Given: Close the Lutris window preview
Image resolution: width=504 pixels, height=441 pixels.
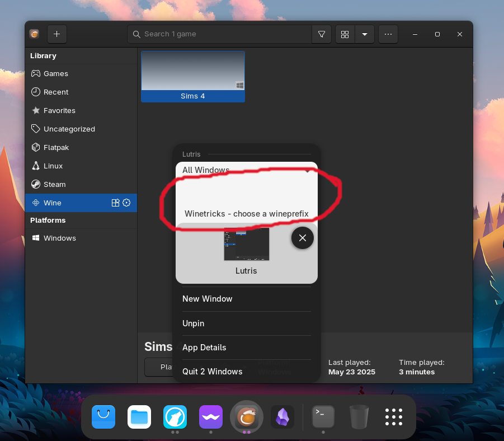Looking at the screenshot, I should (x=303, y=238).
